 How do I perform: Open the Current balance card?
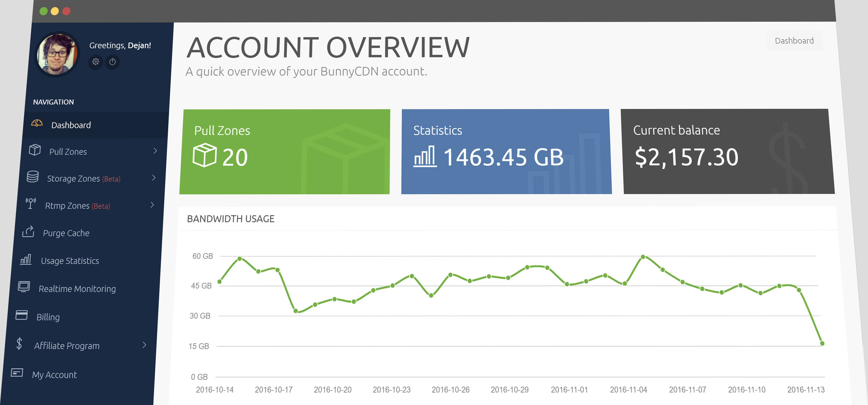728,151
